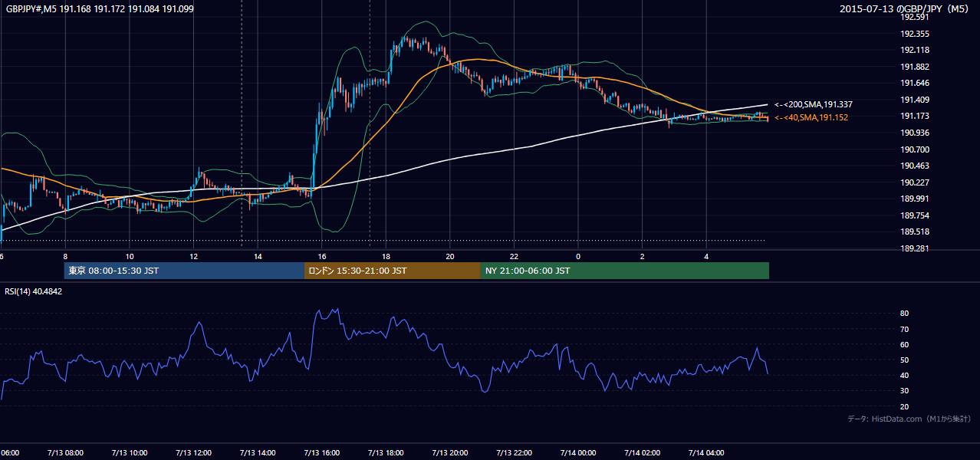Select the 東京 08:00-15:30 JST session bar
The image size is (980, 460).
coord(184,271)
